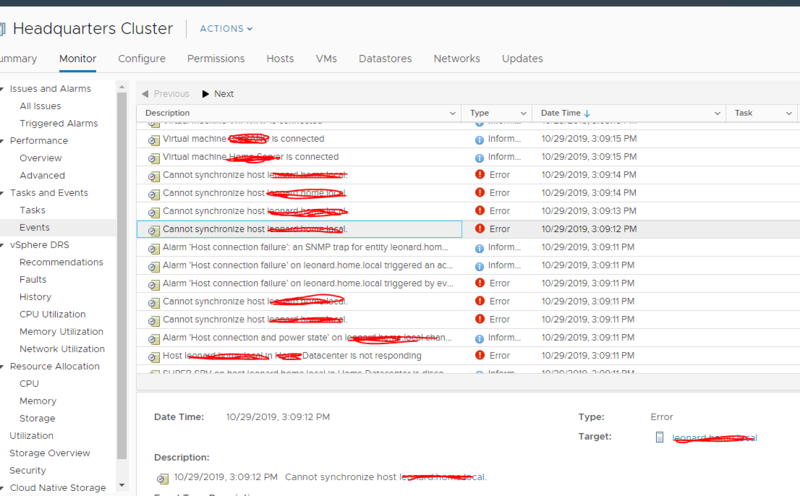Viewport: 800px width, 496px height.
Task: Open the Target host link
Action: tap(714, 438)
